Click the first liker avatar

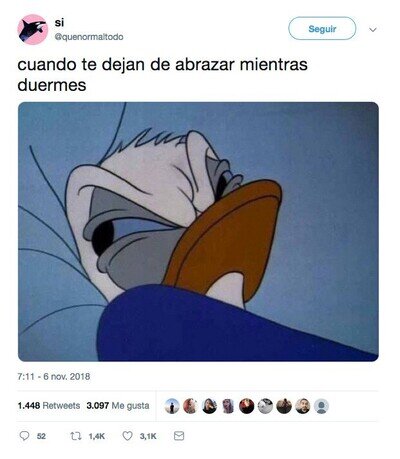pos(172,406)
